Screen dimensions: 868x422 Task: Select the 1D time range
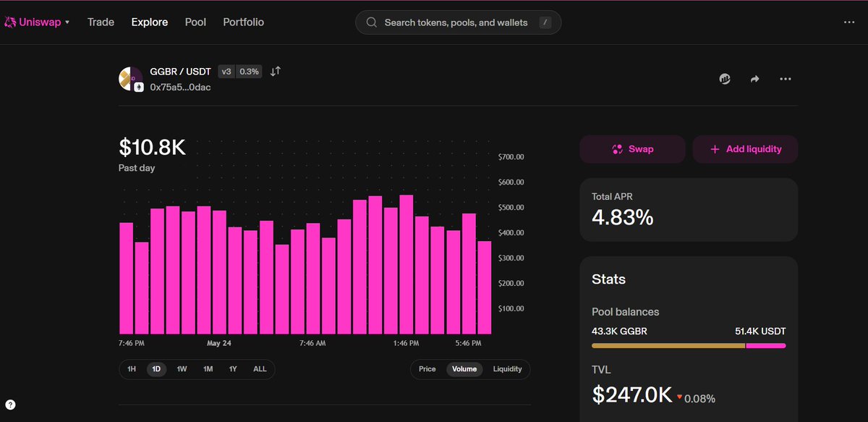click(156, 369)
